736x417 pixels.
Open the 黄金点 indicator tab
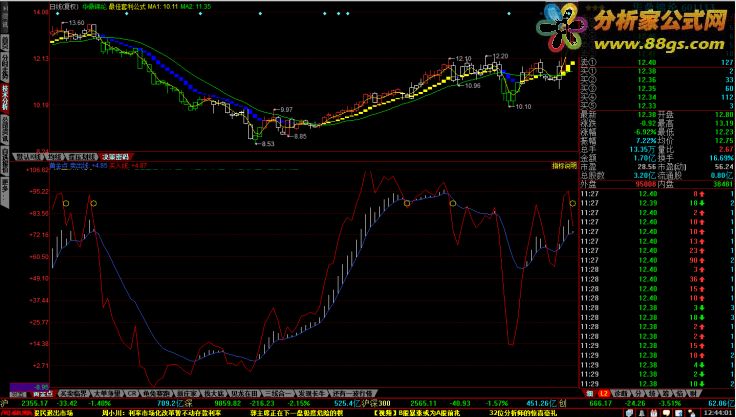[x=42, y=394]
